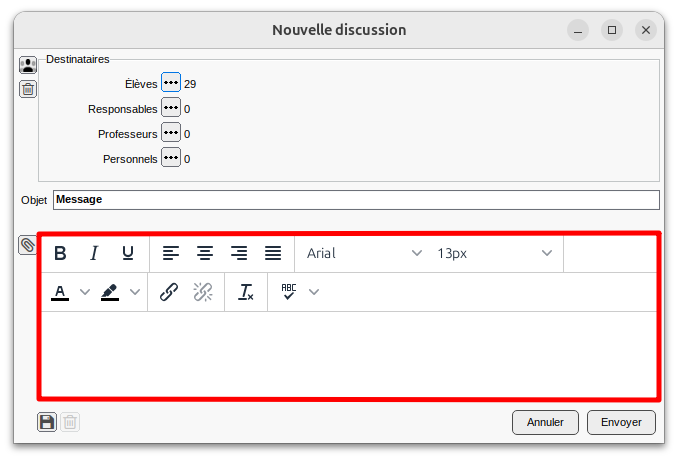The width and height of the screenshot is (678, 460).
Task: Toggle bold formatting
Action: [60, 253]
